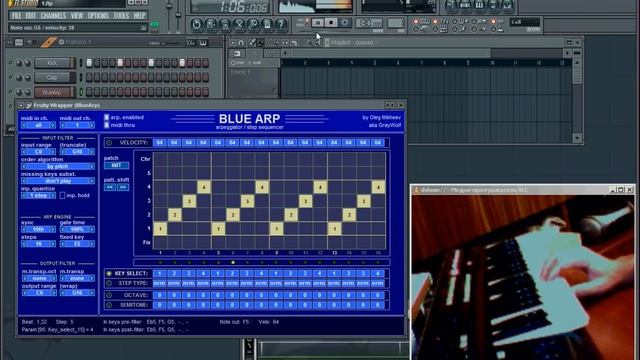
Task: Select the playlist draw pencil tool
Action: click(252, 42)
